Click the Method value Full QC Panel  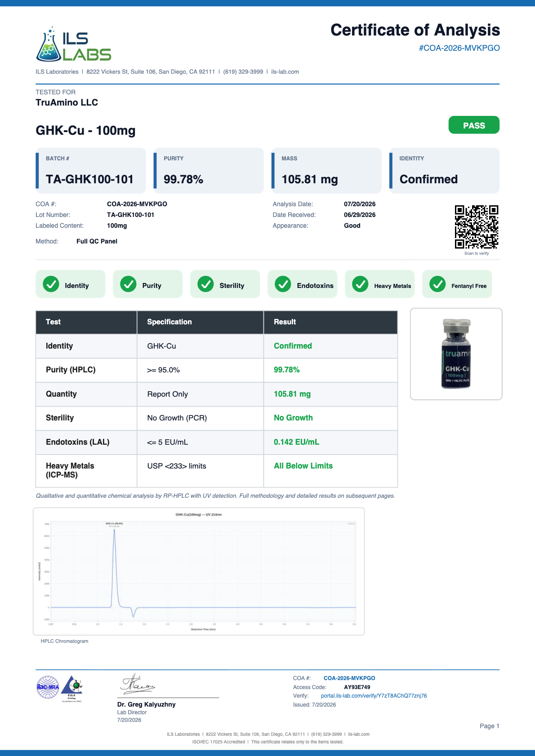click(x=97, y=241)
